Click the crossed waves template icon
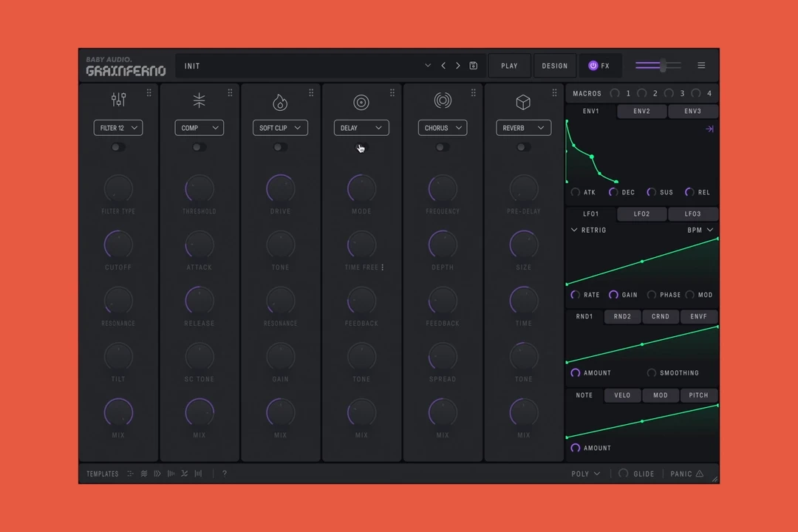 [x=184, y=474]
